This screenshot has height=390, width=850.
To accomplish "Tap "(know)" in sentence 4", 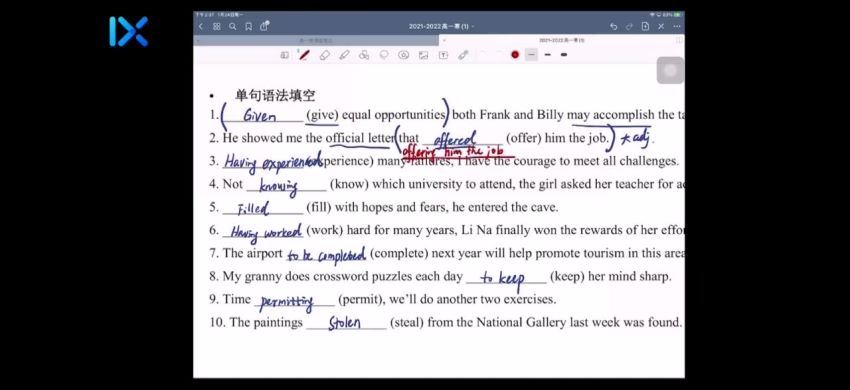I will click(x=349, y=184).
